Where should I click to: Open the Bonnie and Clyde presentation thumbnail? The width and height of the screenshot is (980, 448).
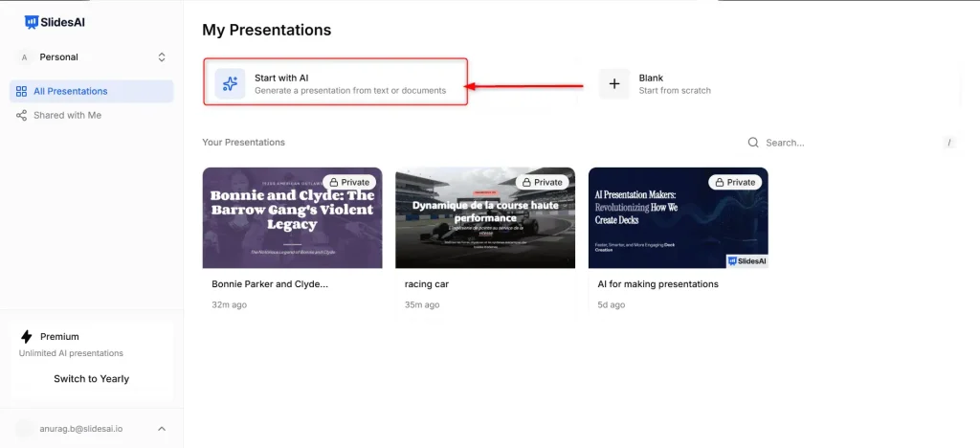tap(293, 218)
